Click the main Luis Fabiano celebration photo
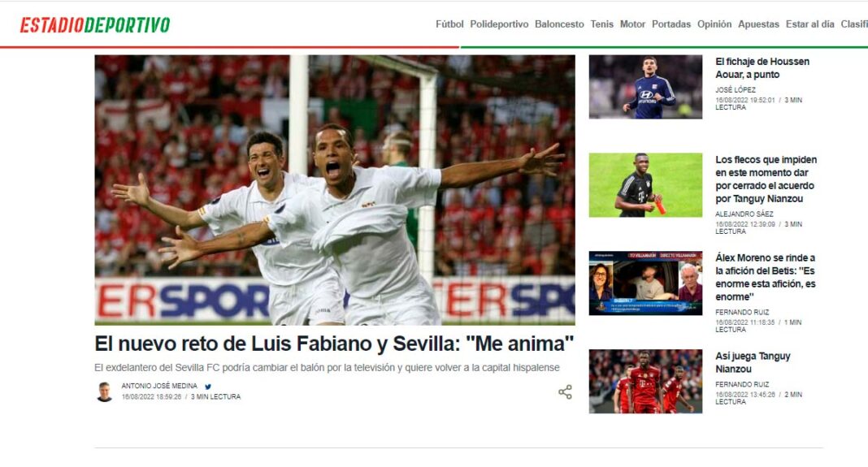 335,190
